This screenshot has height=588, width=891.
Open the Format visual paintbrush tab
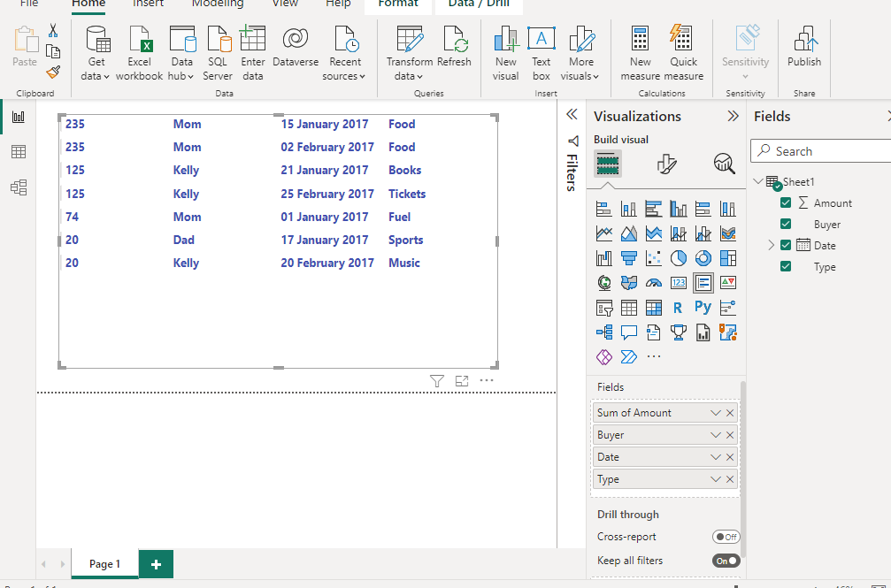[x=666, y=164]
